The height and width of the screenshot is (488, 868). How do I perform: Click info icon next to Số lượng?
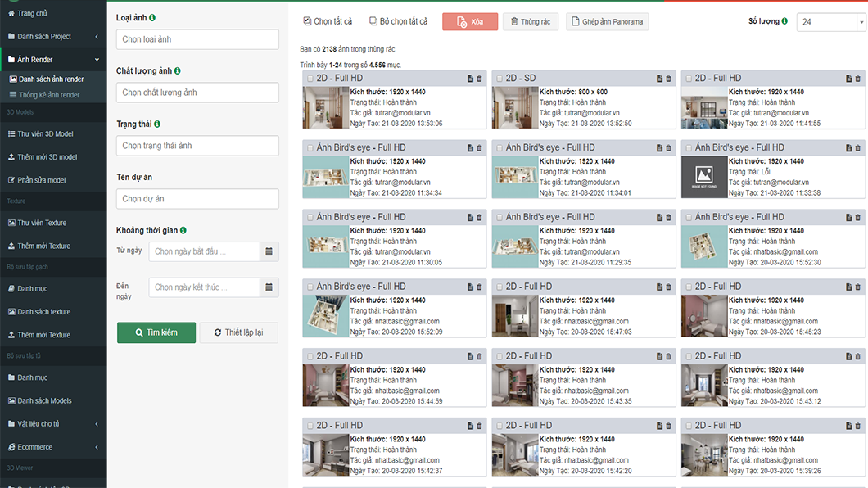click(784, 21)
